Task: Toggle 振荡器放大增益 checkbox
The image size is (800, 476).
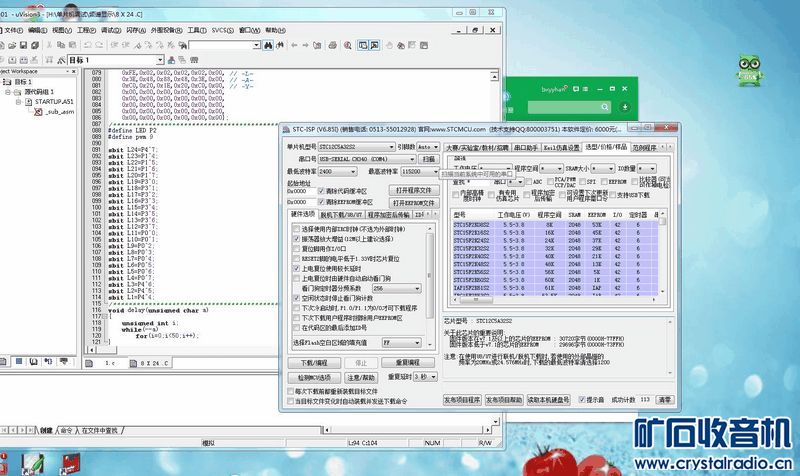Action: click(x=296, y=239)
